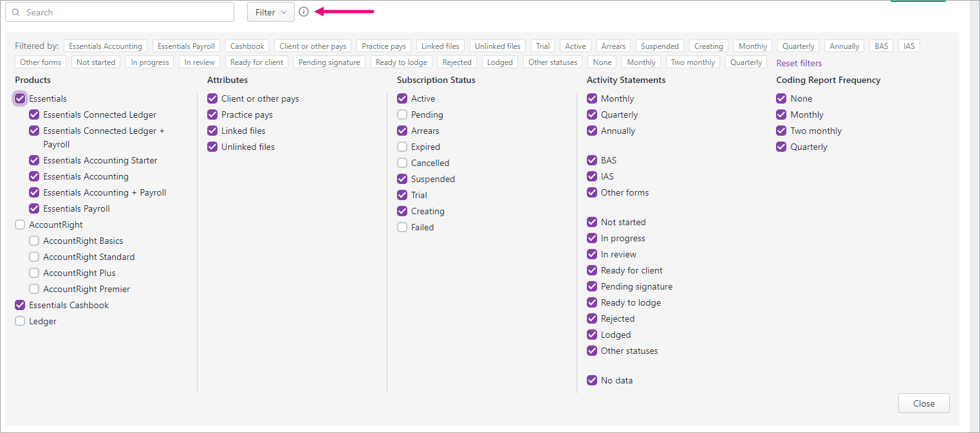Click the Two monthly filter tag
The image size is (980, 433).
pos(693,62)
